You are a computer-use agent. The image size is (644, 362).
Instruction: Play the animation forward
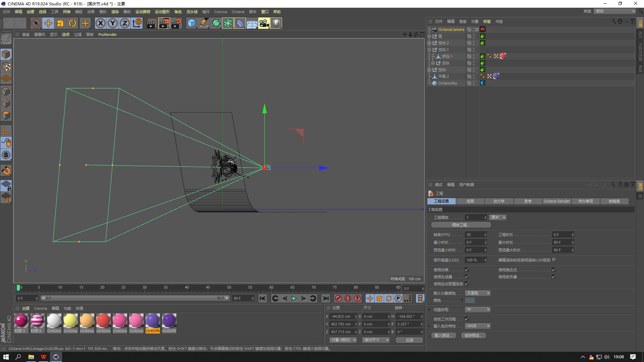294,298
